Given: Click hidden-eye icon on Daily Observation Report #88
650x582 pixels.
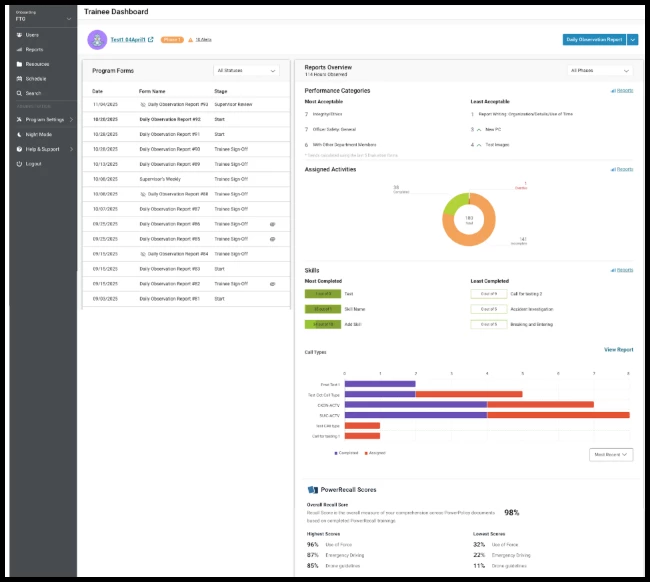Looking at the screenshot, I should [143, 194].
